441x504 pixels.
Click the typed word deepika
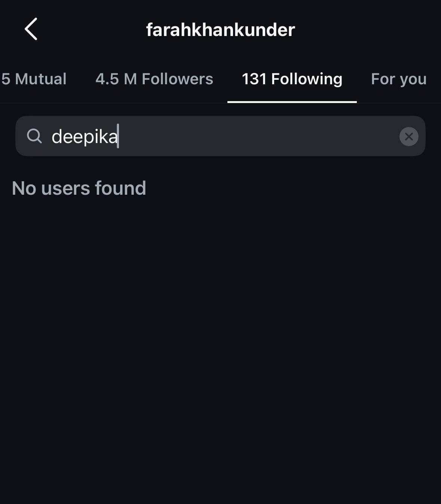[85, 136]
